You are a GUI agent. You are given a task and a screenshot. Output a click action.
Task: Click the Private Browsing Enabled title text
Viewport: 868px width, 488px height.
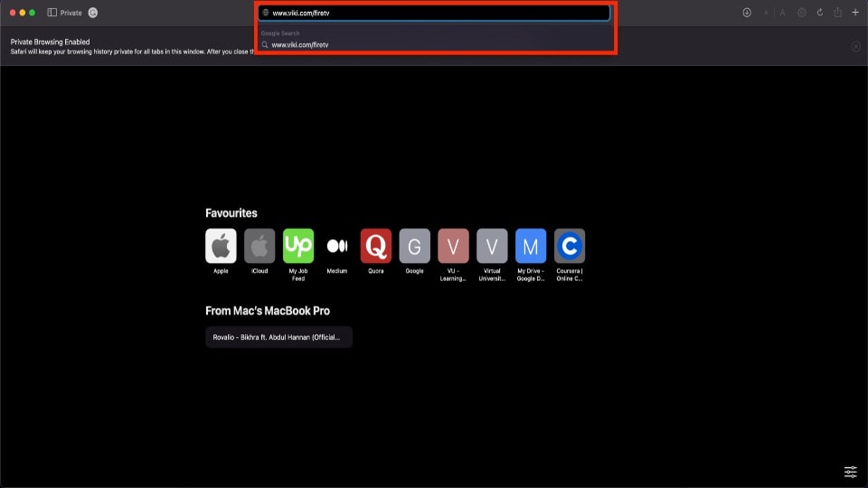point(50,42)
